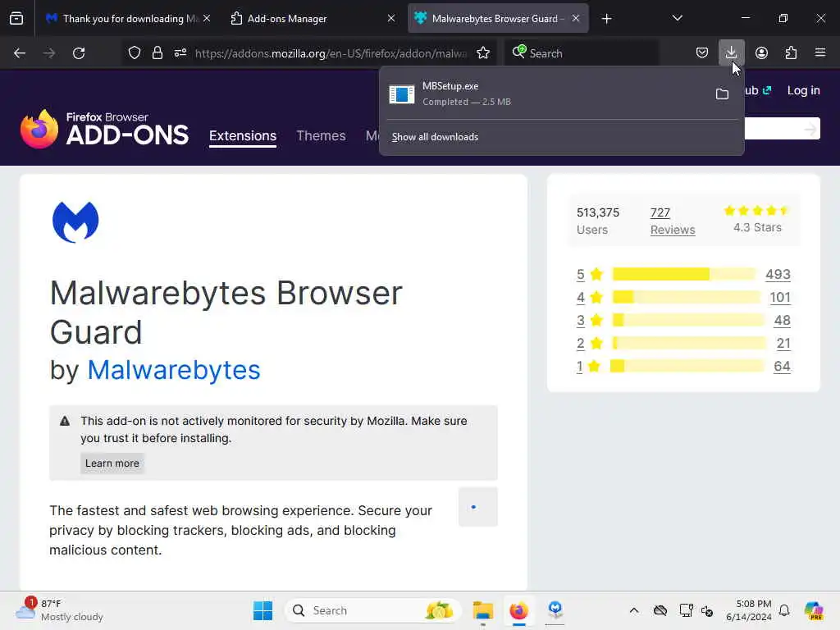View site security padlock info

click(x=157, y=53)
